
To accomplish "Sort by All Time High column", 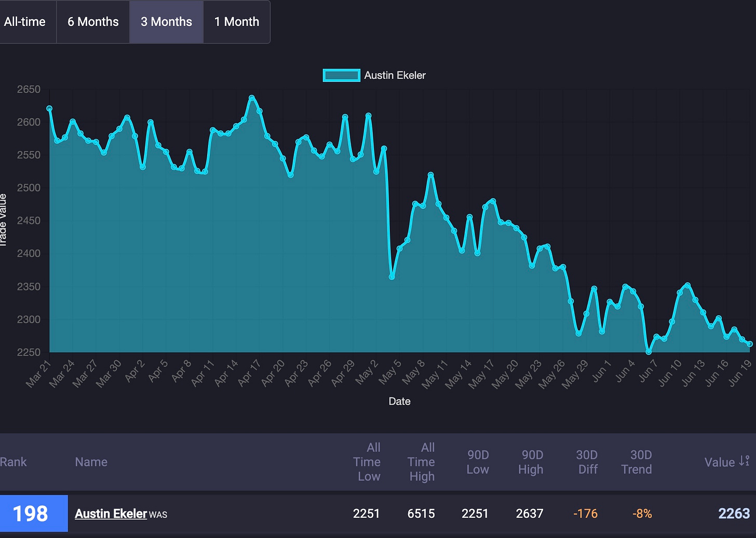I will (x=421, y=462).
